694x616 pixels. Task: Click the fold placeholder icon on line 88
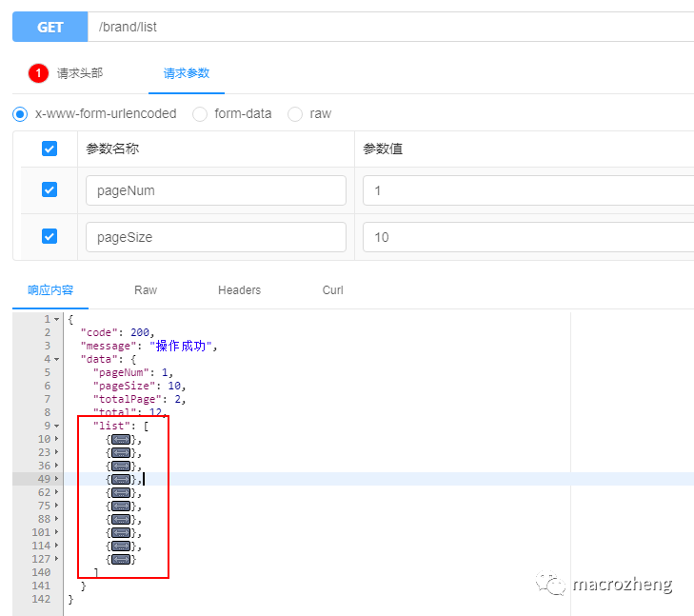tap(121, 519)
